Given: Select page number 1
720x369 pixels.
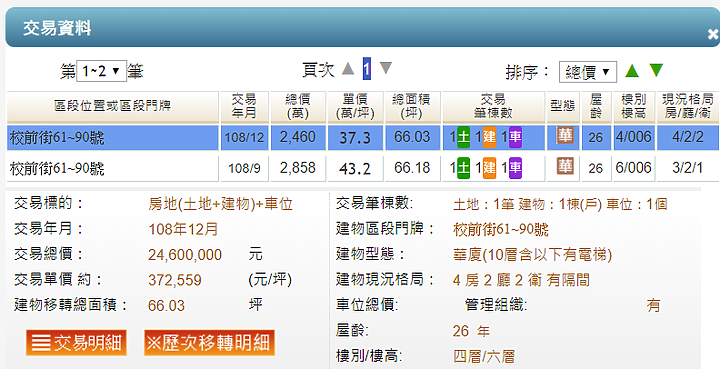Looking at the screenshot, I should (366, 69).
